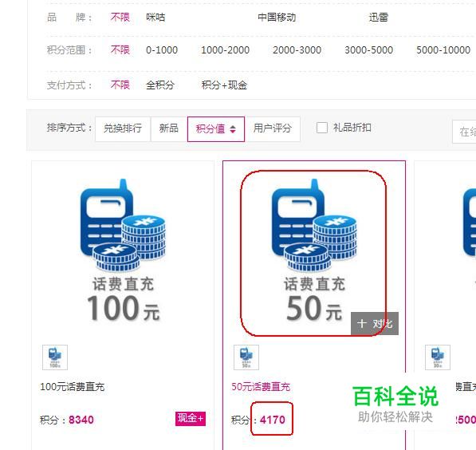This screenshot has width=476, height=450.
Task: Sort products by 用户评分
Action: (273, 129)
